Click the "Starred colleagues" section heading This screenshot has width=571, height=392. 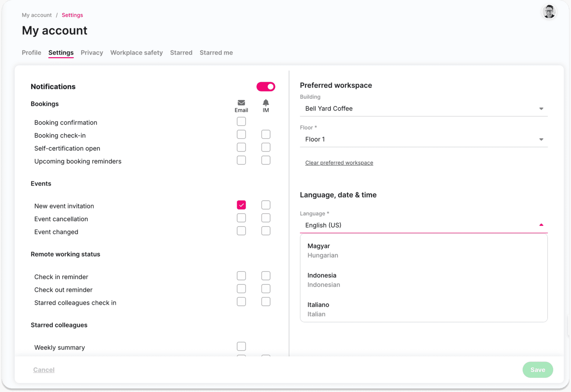59,325
